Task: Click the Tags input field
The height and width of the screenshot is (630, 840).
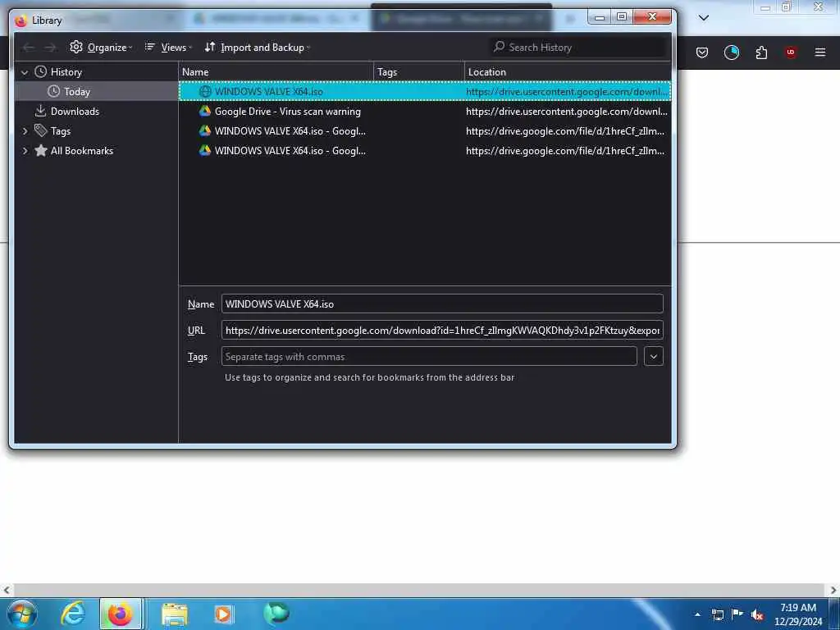Action: pos(428,356)
